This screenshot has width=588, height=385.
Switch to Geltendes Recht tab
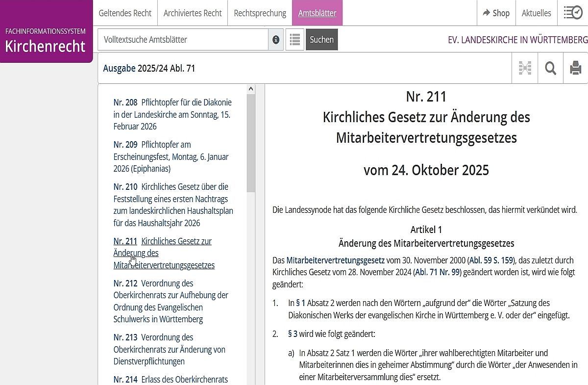coord(125,13)
